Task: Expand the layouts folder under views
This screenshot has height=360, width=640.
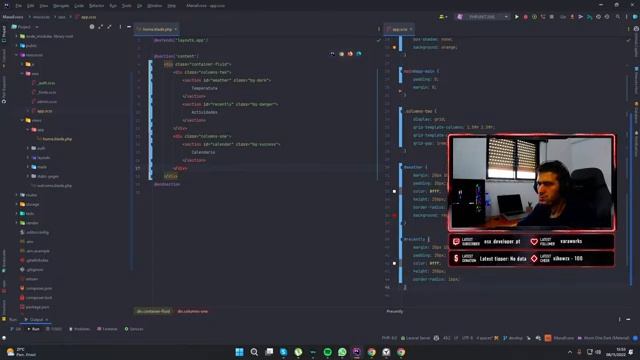Action: pos(28,158)
